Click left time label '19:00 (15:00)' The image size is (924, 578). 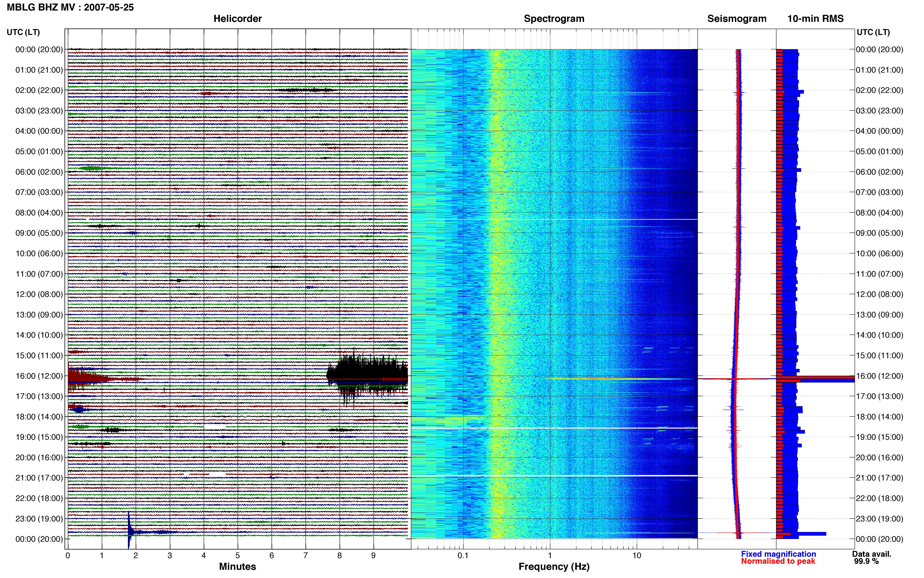click(x=39, y=437)
